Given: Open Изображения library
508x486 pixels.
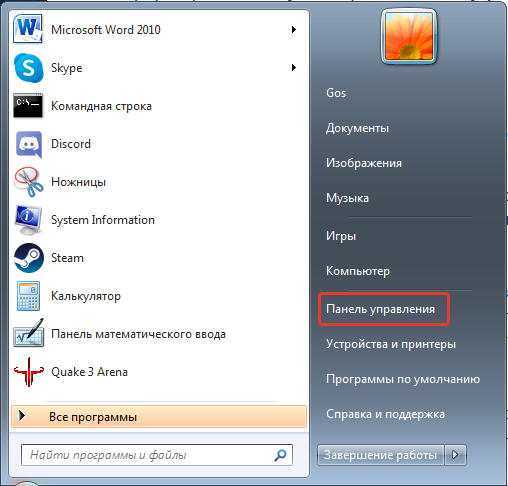Looking at the screenshot, I should (x=364, y=163).
